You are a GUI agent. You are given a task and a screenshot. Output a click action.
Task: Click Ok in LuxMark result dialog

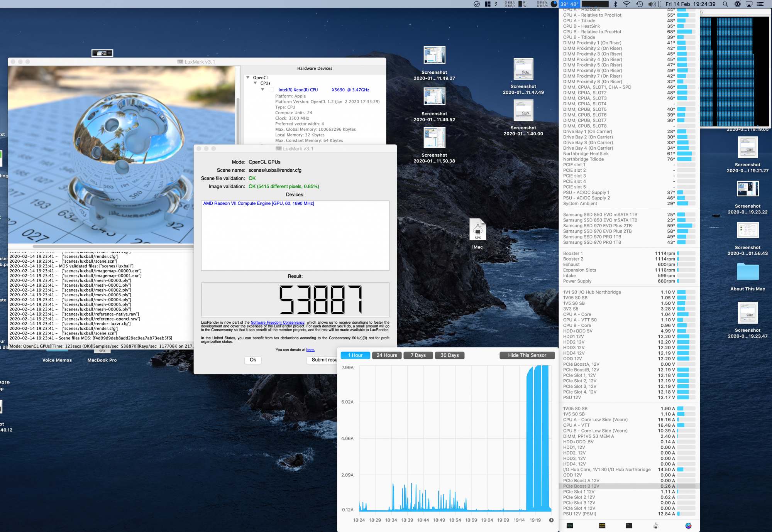tap(253, 360)
